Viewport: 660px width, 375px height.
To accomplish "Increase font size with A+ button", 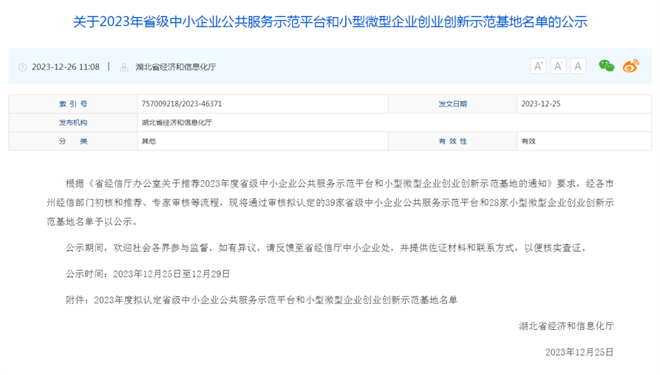I will tap(538, 66).
